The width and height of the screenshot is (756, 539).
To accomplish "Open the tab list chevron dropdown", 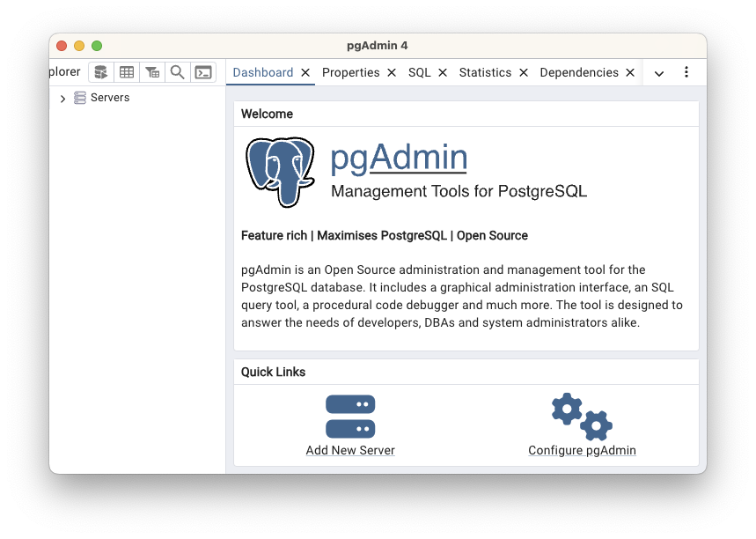I will 658,72.
